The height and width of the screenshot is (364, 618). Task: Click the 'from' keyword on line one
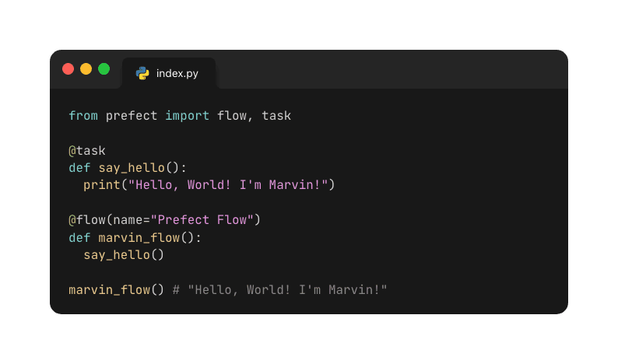[83, 116]
